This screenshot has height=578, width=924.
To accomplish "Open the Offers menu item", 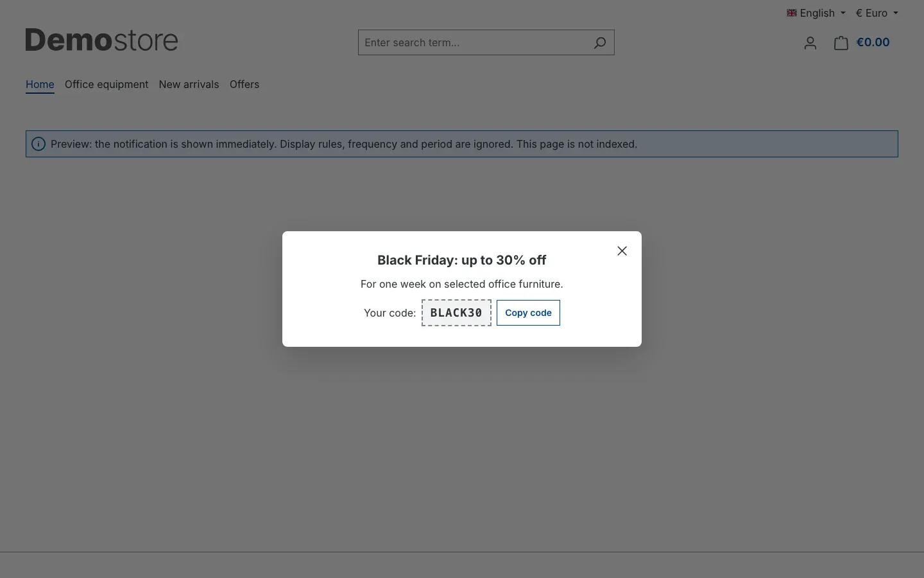I will point(244,85).
